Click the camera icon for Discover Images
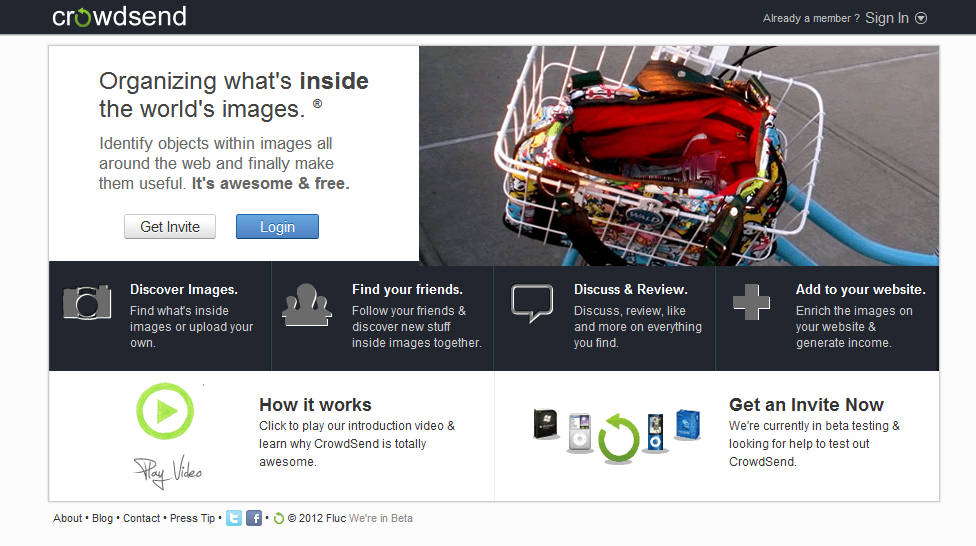Screen dimensions: 976x546 click(x=87, y=303)
